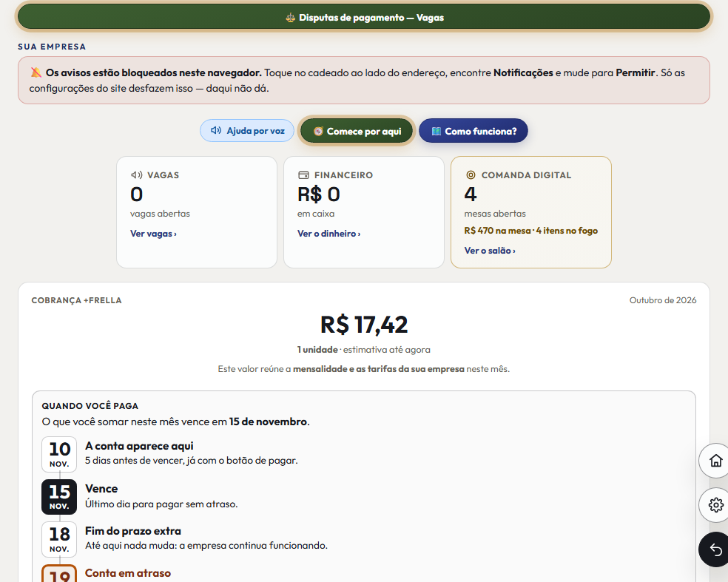Start with the Comece por aqui button

pyautogui.click(x=357, y=131)
